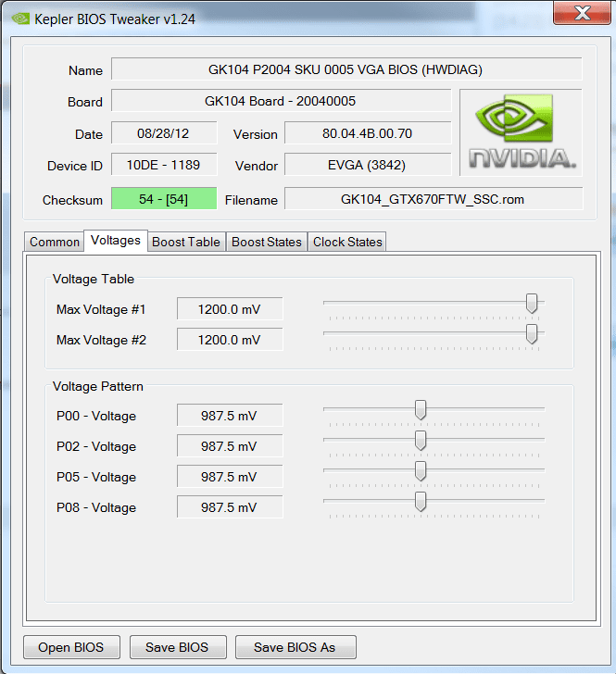
Task: Click the Voltage Pattern group label
Action: (x=98, y=386)
